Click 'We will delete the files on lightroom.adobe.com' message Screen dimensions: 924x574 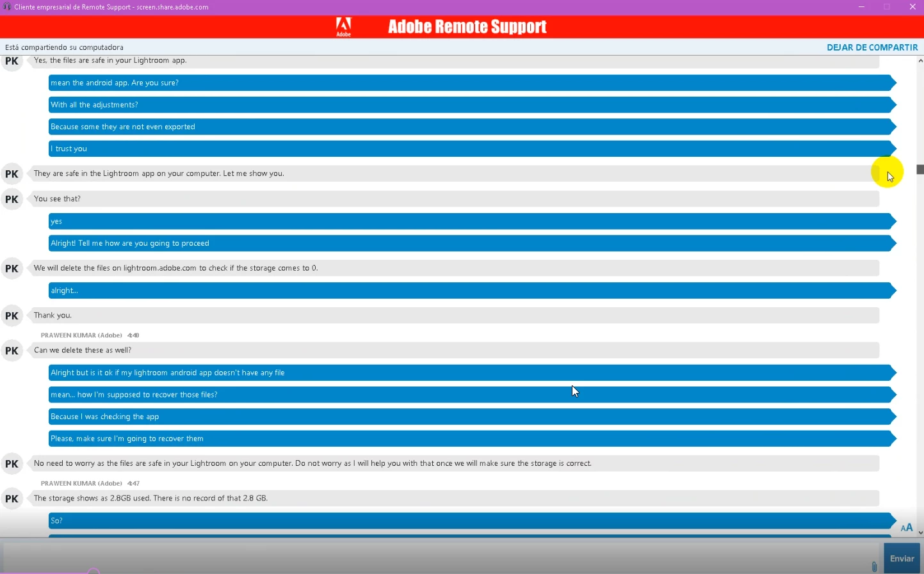click(454, 268)
